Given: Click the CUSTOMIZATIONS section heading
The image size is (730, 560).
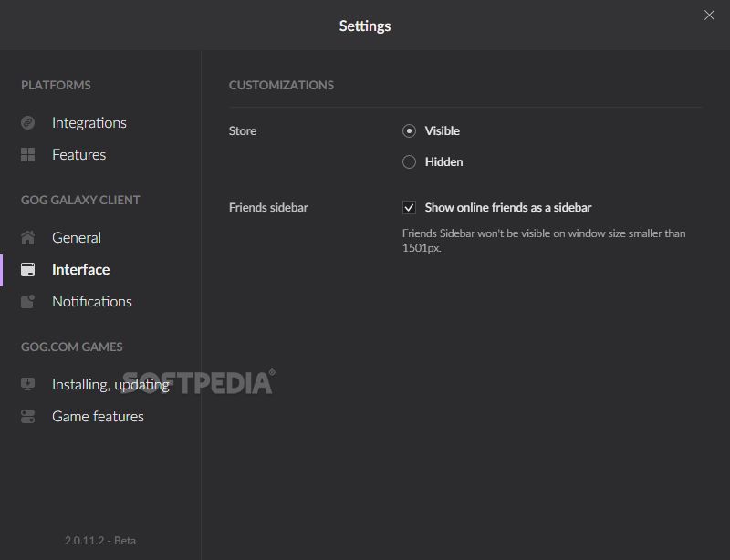Looking at the screenshot, I should 281,85.
